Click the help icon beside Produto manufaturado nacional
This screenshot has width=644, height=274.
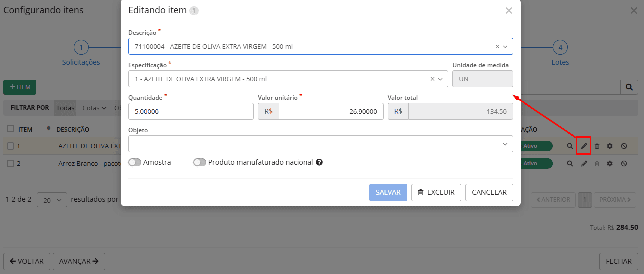coord(319,162)
